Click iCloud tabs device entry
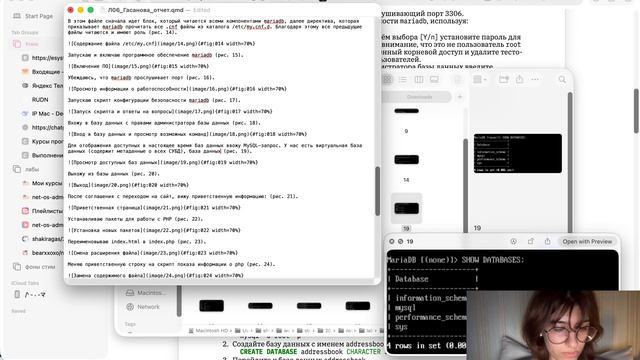The width and height of the screenshot is (640, 360). [x=30, y=294]
